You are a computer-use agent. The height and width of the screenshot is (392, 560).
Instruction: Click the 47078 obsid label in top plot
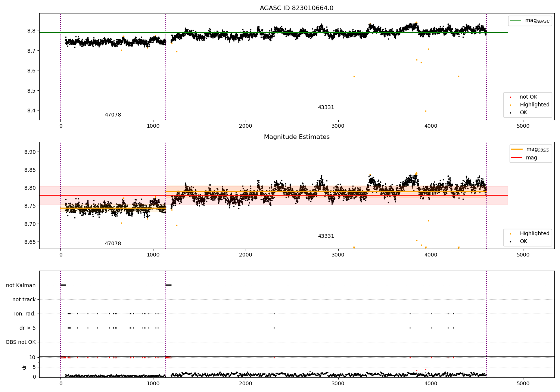[113, 115]
